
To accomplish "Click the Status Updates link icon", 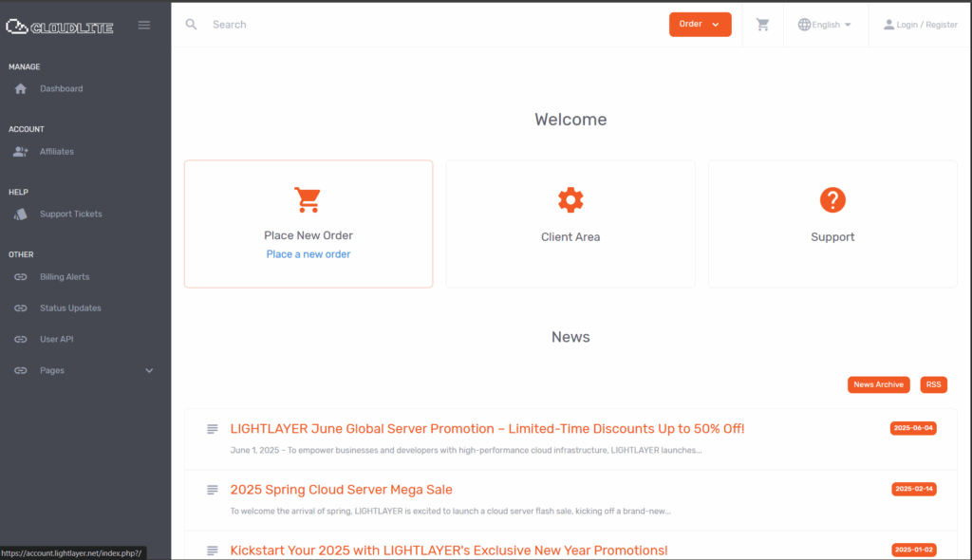I will click(x=21, y=308).
